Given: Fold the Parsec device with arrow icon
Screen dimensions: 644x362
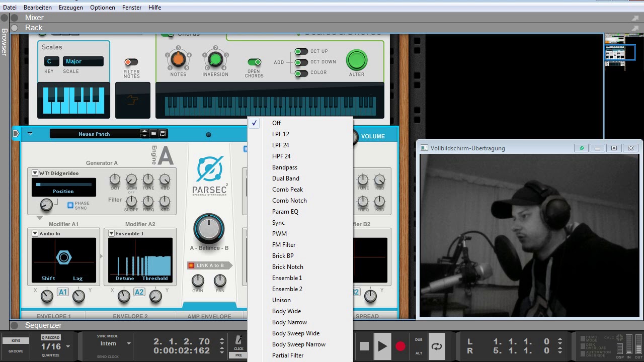Looking at the screenshot, I should 16,134.
